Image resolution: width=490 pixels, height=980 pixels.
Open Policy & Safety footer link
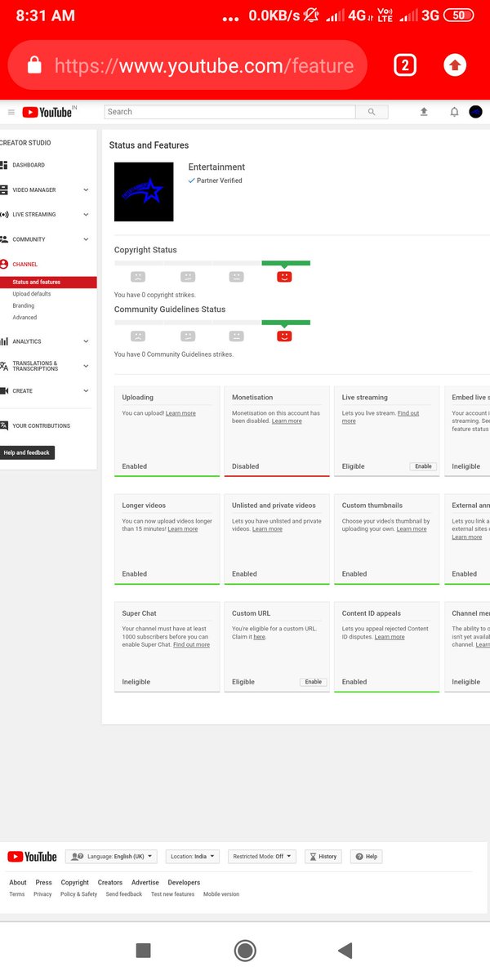(78, 894)
